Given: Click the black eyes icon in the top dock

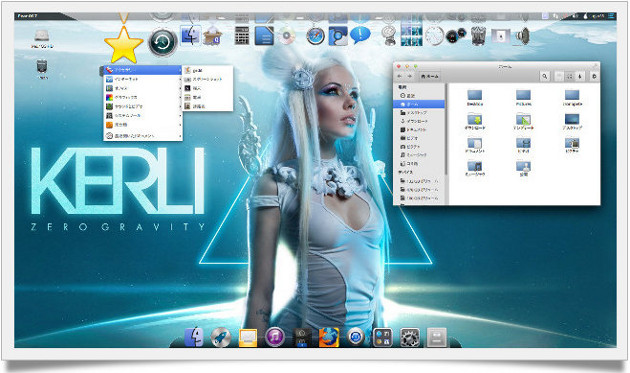Looking at the screenshot, I should 456,36.
